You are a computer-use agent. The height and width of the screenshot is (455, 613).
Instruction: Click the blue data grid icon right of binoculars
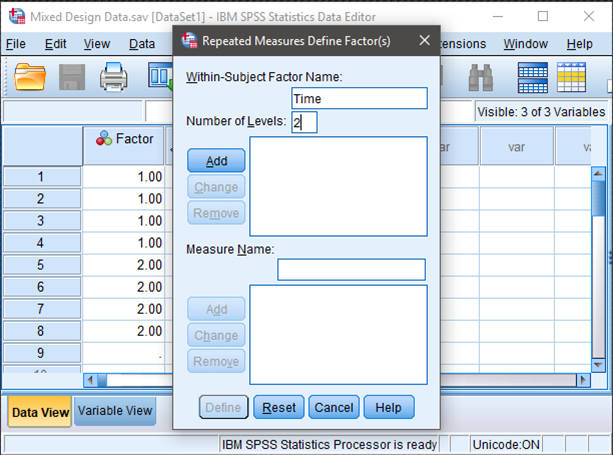(x=532, y=77)
